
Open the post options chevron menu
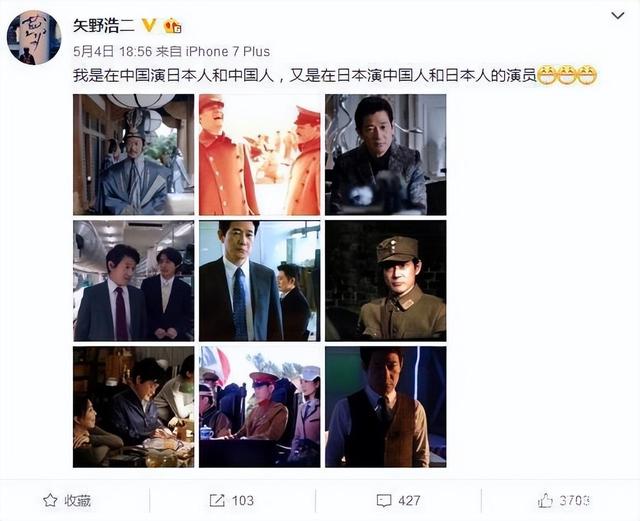tap(618, 16)
